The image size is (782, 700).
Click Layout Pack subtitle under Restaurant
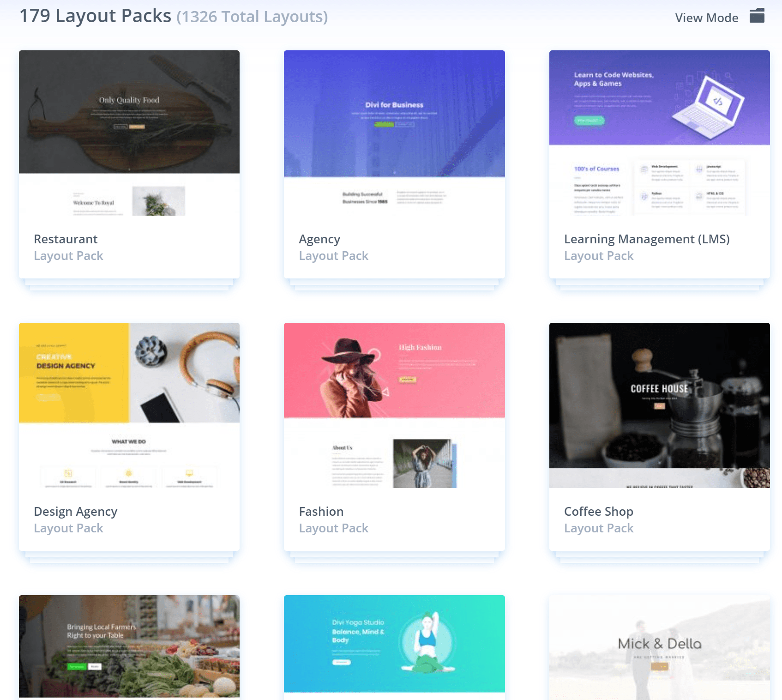click(68, 256)
